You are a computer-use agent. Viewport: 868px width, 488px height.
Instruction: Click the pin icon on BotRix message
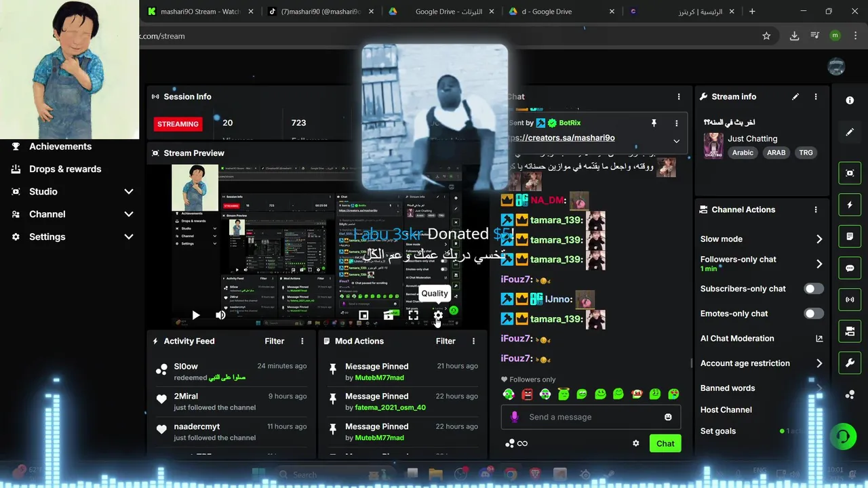[654, 123]
